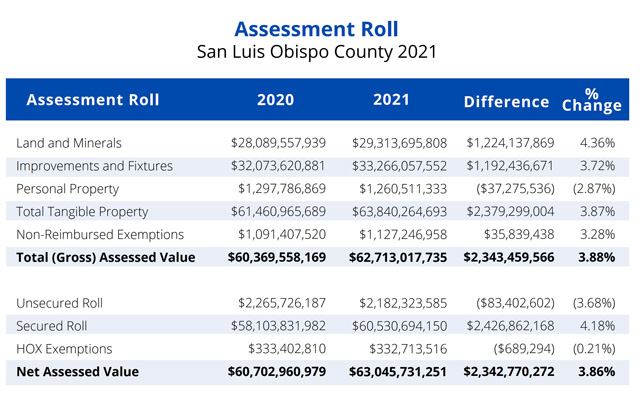Click the negative difference ($83,402,602)
Screen dimensions: 640x397
[x=516, y=303]
